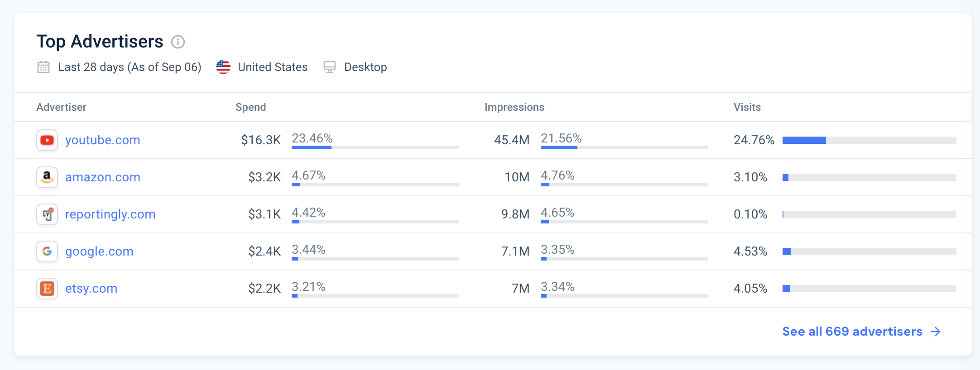Click the reportingly.com favicon
The image size is (980, 370).
[47, 214]
